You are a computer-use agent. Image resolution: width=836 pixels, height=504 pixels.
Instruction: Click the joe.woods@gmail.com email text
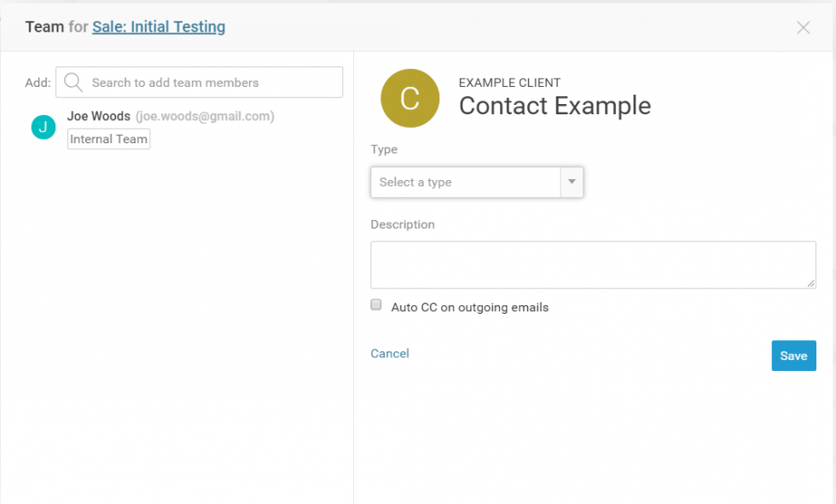pyautogui.click(x=205, y=116)
